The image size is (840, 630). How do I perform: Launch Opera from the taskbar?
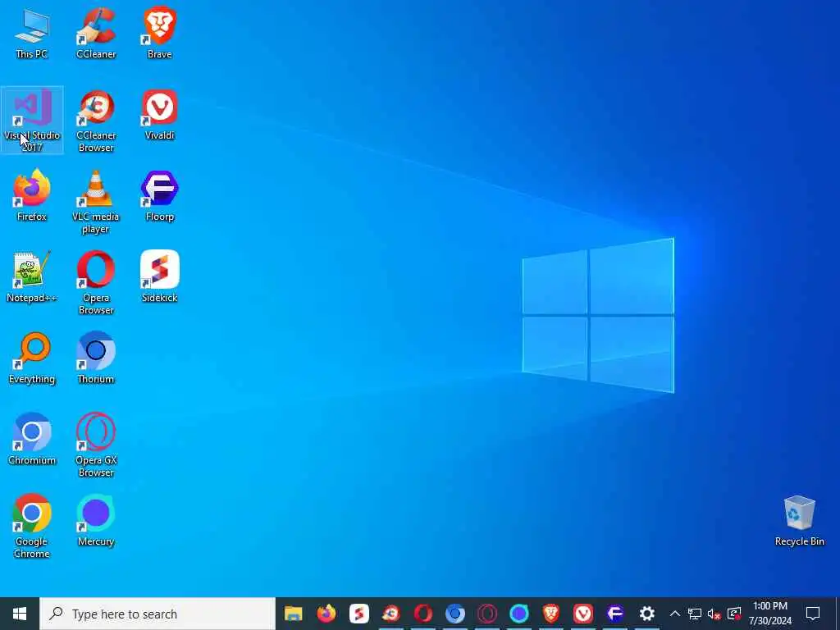pyautogui.click(x=423, y=614)
